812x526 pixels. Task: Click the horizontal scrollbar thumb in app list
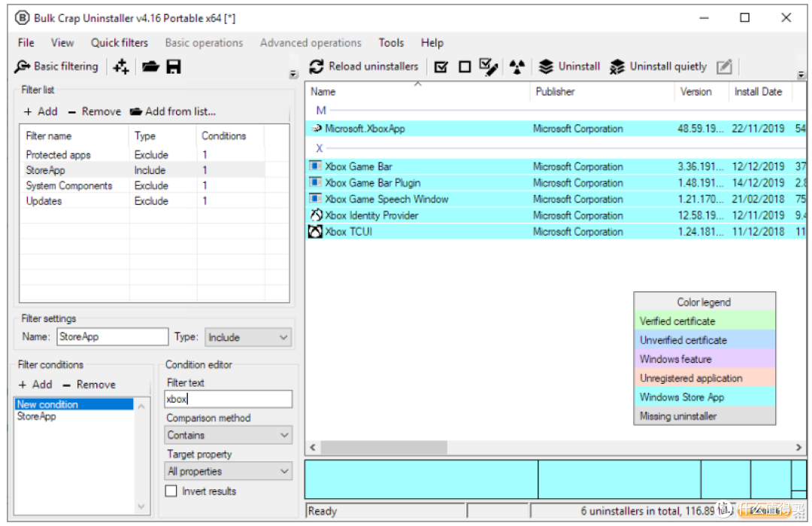point(383,447)
